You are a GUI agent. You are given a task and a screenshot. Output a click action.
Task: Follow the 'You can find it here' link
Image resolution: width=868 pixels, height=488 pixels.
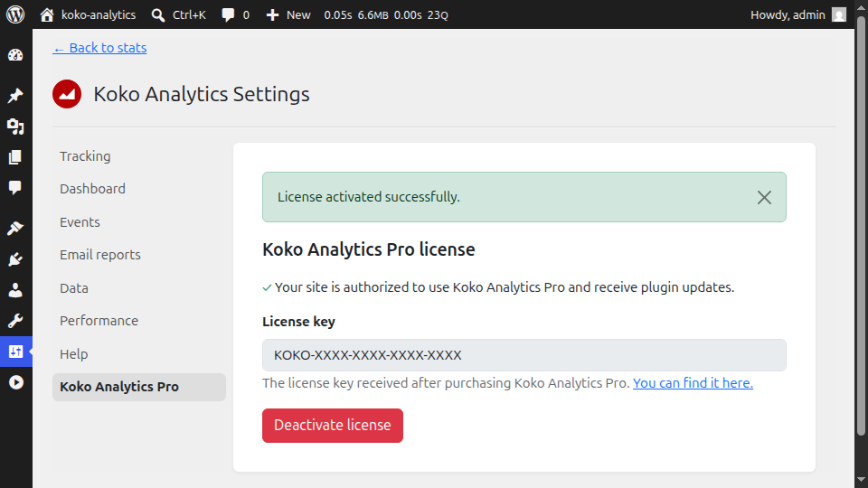pos(693,383)
